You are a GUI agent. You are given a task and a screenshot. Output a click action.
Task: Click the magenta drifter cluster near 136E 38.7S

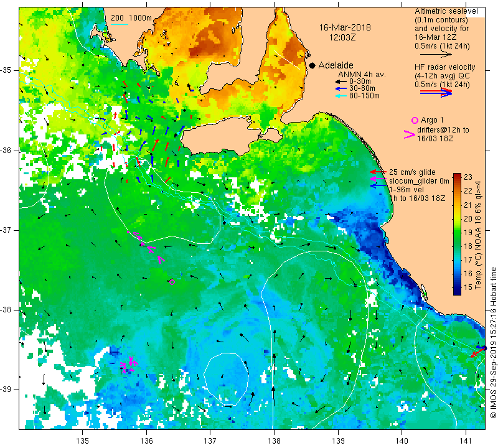[x=129, y=363]
